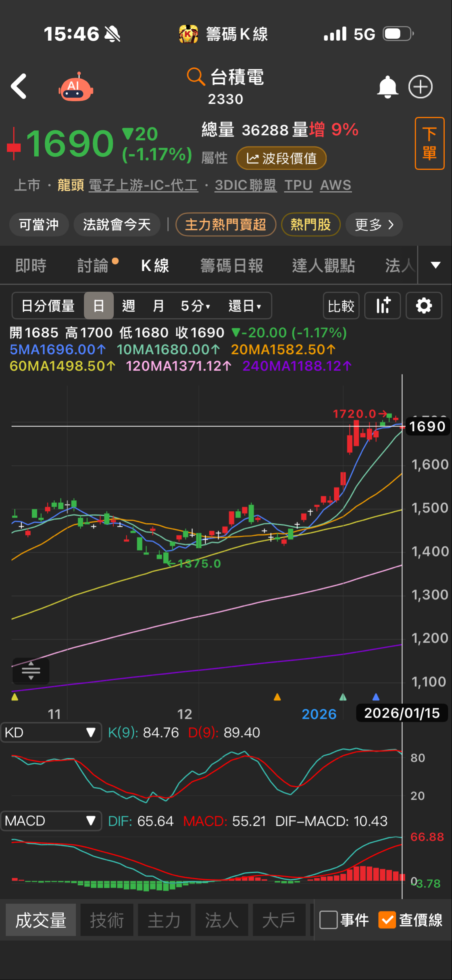Switch to 法人 tab in top bar
Viewport: 452px width, 980px height.
pyautogui.click(x=400, y=266)
